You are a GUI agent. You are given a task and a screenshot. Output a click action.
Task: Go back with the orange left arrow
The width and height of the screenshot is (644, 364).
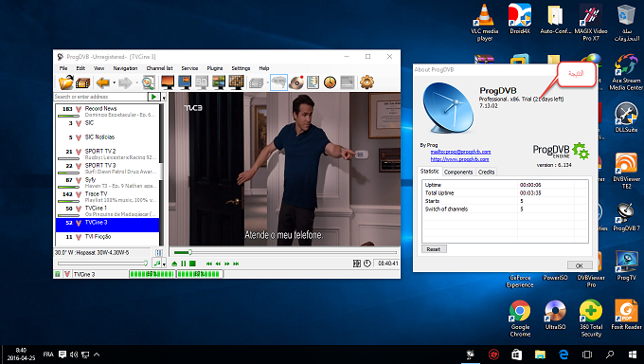tap(102, 82)
